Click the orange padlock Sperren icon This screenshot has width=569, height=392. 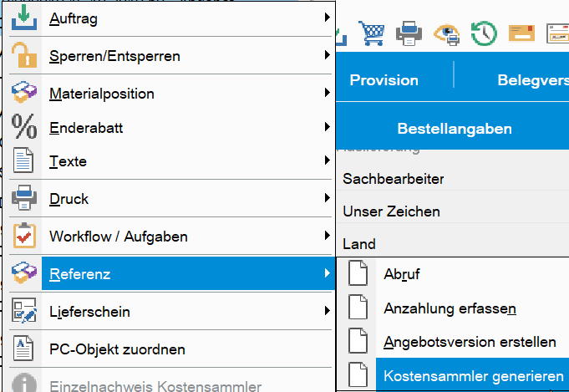[25, 56]
